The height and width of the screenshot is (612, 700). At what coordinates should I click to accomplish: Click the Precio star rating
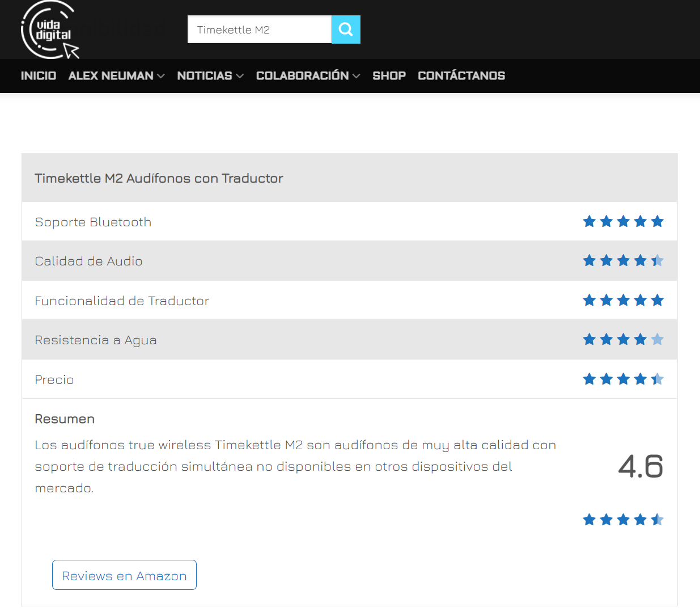pyautogui.click(x=623, y=379)
